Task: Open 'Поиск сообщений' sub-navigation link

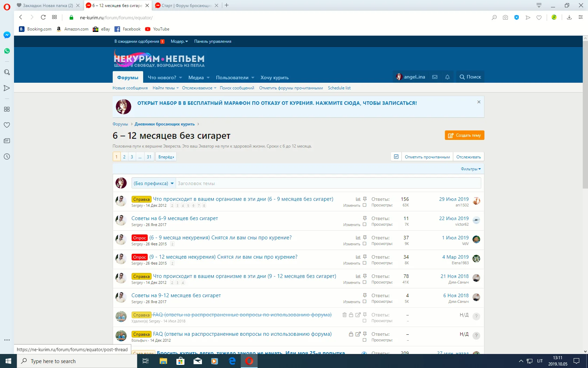Action: pos(237,88)
